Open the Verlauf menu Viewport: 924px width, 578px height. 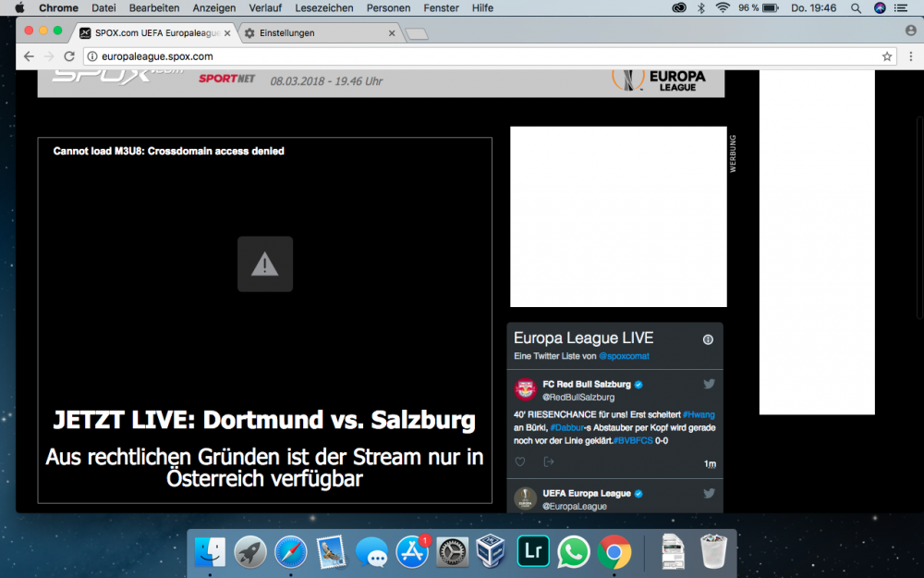point(265,8)
